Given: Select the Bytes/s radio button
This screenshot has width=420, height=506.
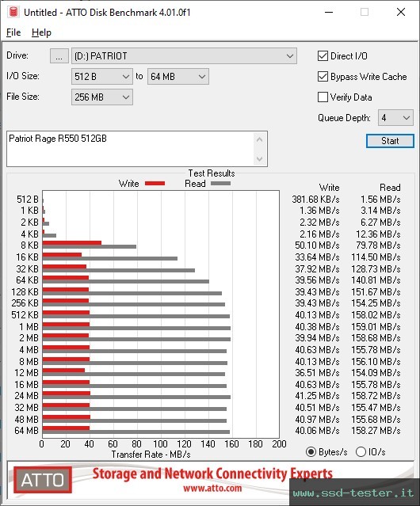Looking at the screenshot, I should click(311, 452).
